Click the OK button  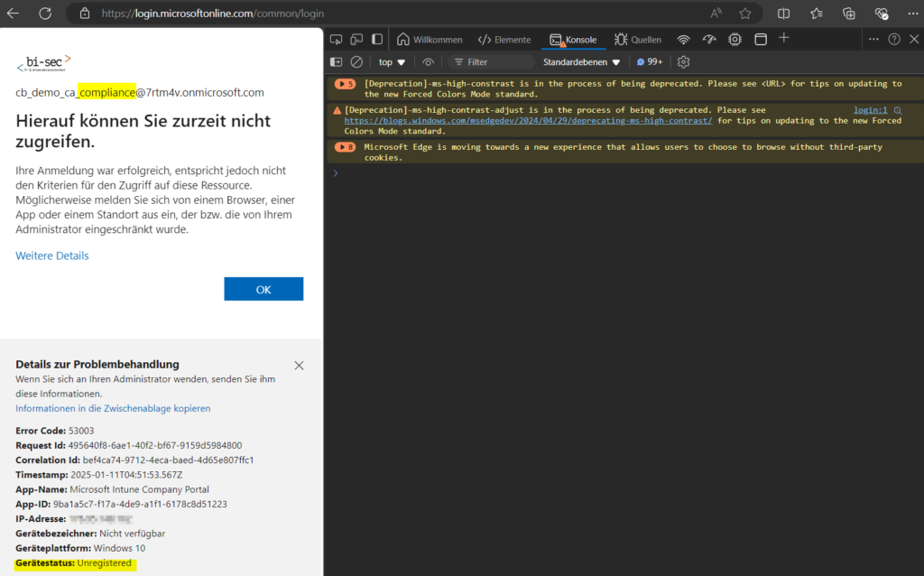pos(263,289)
